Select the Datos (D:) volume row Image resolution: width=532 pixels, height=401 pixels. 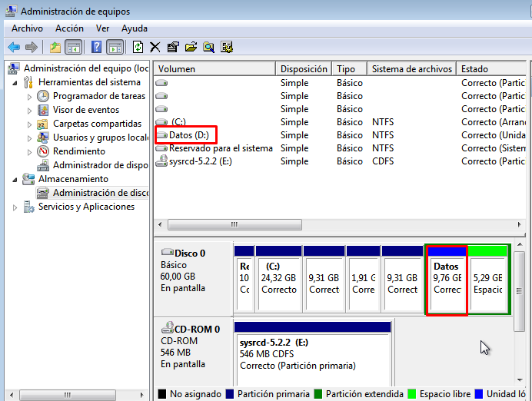(188, 135)
